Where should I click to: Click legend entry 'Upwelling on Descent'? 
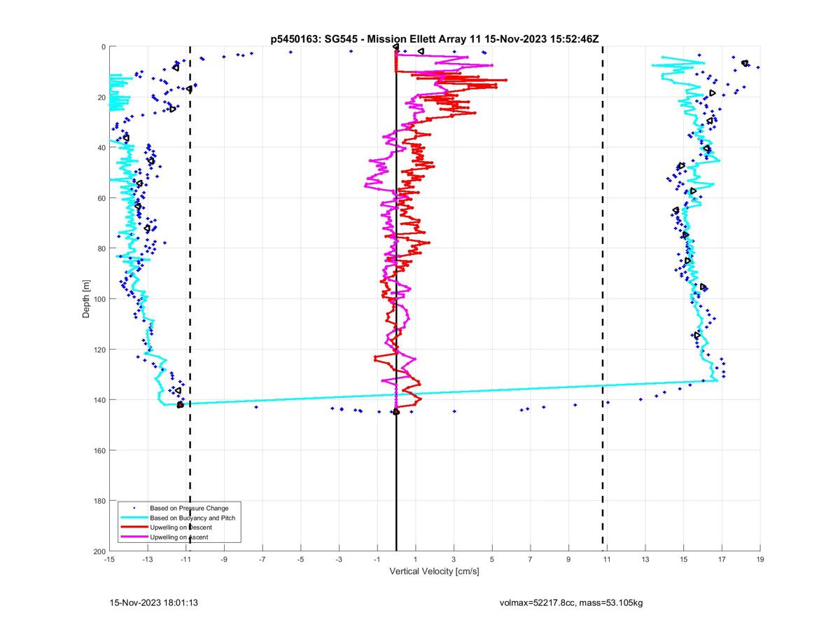point(181,528)
